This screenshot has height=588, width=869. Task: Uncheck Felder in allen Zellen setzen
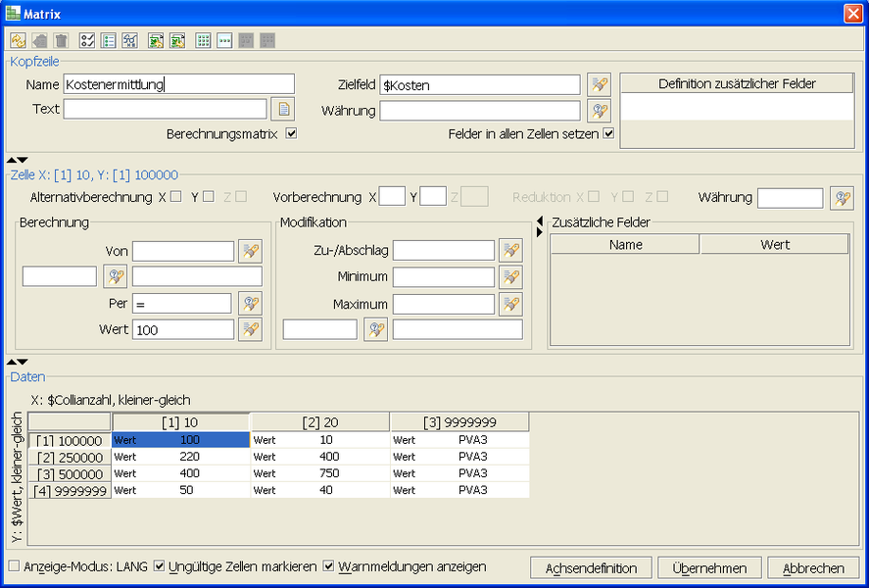[x=608, y=133]
